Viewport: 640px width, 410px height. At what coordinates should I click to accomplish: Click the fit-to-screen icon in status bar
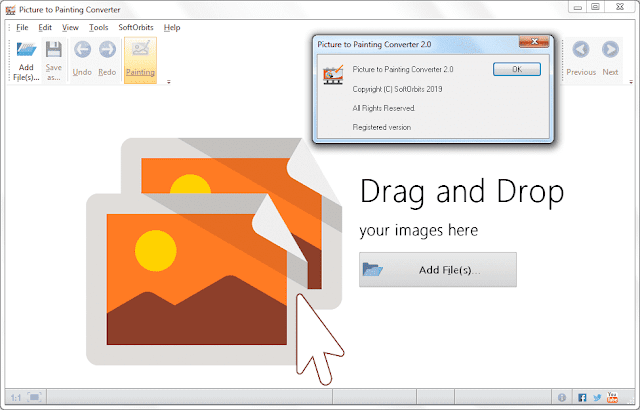[x=34, y=397]
